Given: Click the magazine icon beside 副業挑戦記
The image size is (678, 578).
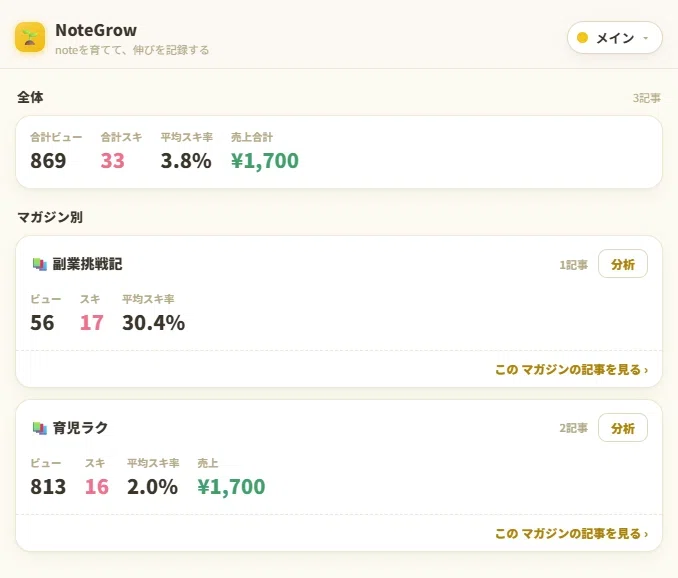Looking at the screenshot, I should [40, 264].
